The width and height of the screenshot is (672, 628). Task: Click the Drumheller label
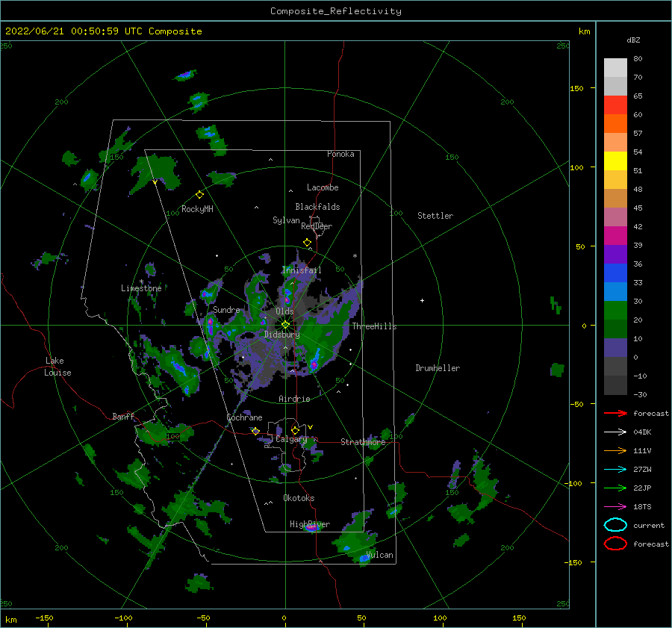tap(438, 368)
